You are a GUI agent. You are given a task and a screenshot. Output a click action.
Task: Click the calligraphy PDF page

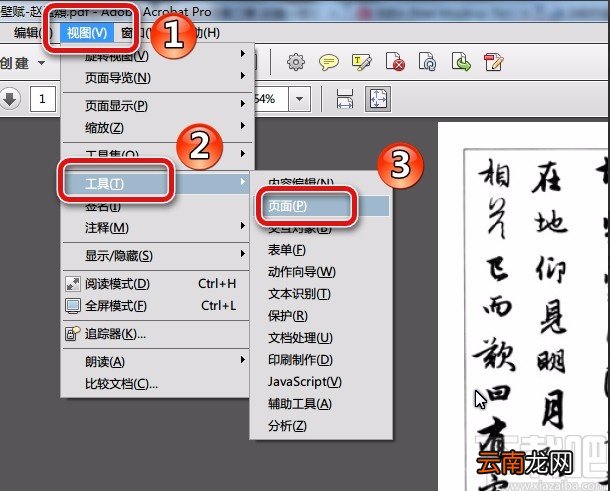pos(523,307)
